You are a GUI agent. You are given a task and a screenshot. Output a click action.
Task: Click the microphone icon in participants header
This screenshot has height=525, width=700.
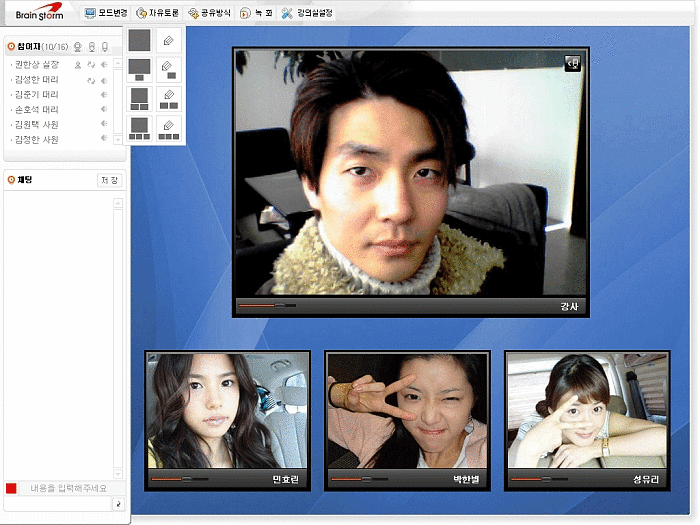point(104,47)
